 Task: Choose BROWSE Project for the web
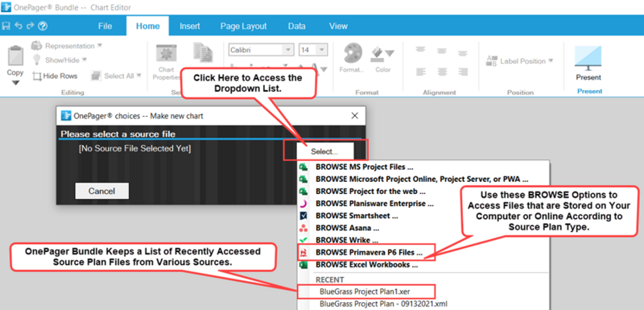tap(423, 192)
